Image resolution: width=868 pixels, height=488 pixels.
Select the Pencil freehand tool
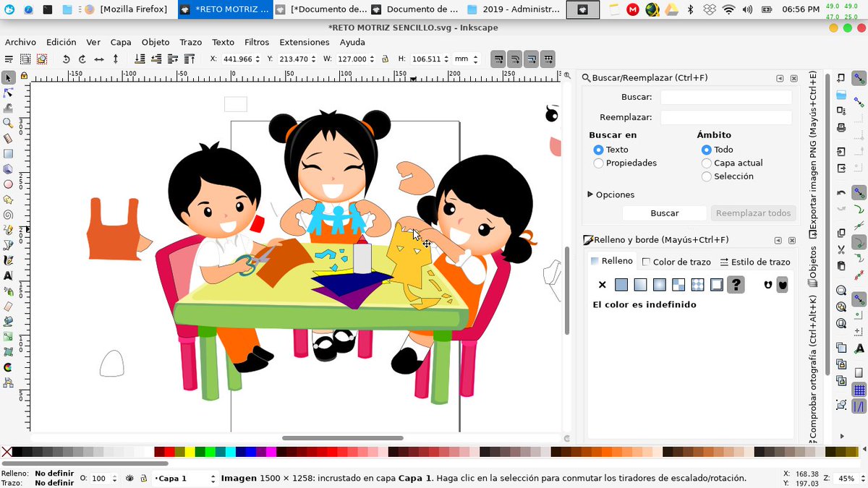(x=8, y=229)
